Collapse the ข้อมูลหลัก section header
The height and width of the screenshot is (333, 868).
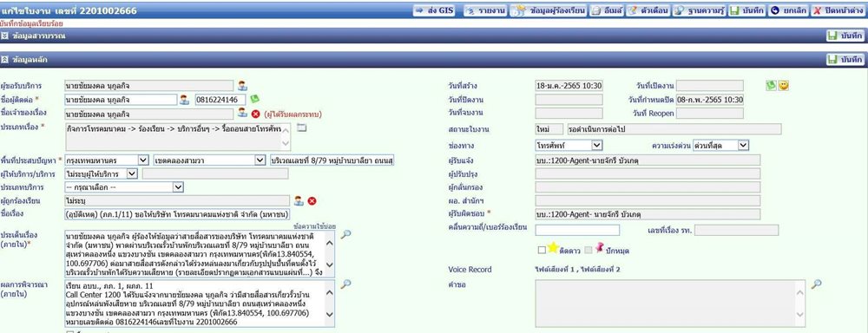tap(5, 59)
